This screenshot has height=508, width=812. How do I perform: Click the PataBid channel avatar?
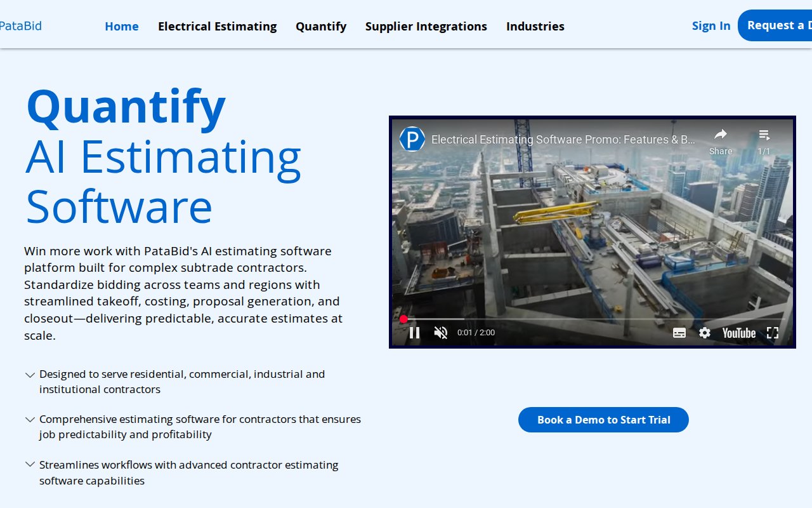pyautogui.click(x=412, y=139)
